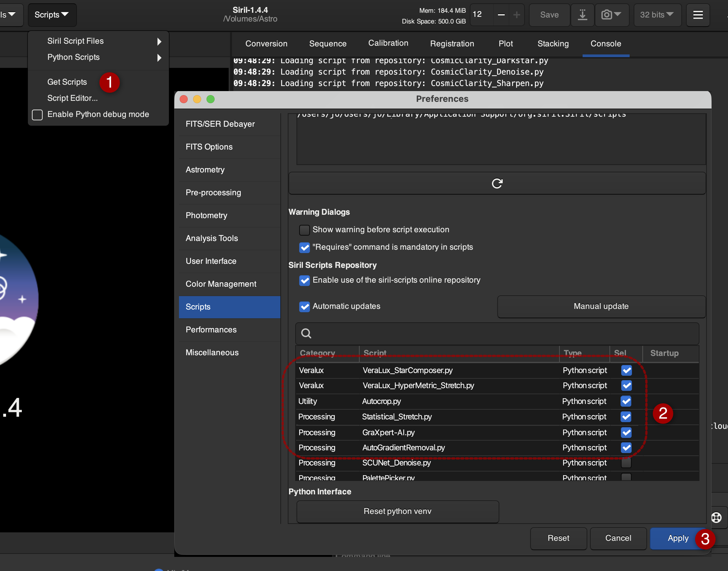The image size is (728, 571).
Task: Click the Save button in header
Action: [549, 15]
